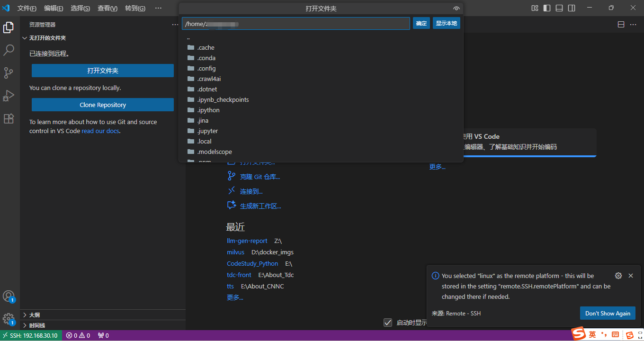The height and width of the screenshot is (341, 644).
Task: Click the Sogou input method icon
Action: coord(578,334)
